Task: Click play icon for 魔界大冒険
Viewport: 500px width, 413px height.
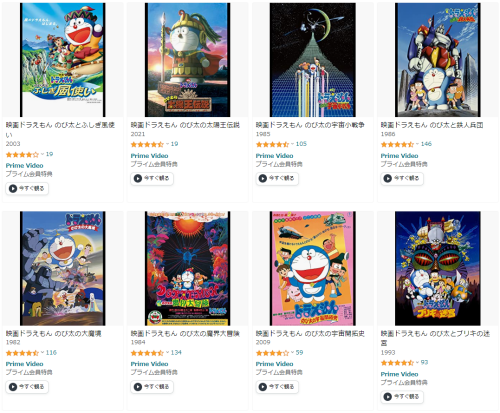Action: point(138,387)
